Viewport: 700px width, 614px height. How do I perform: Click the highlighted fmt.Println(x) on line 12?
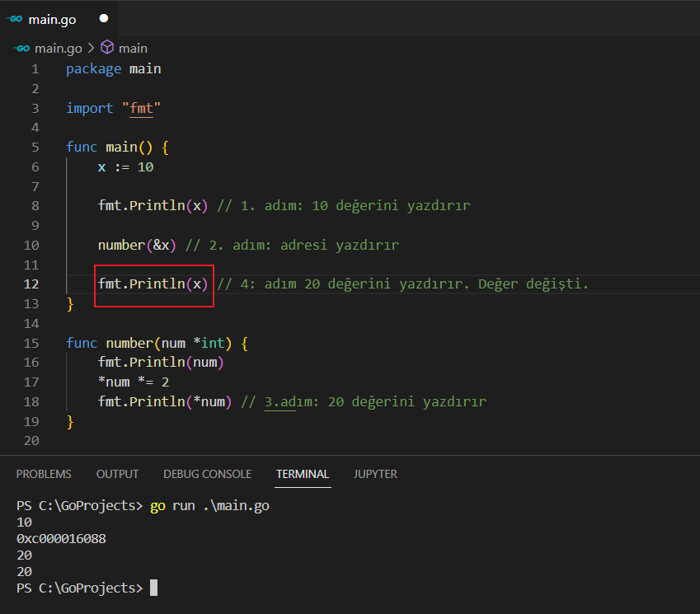tap(153, 284)
